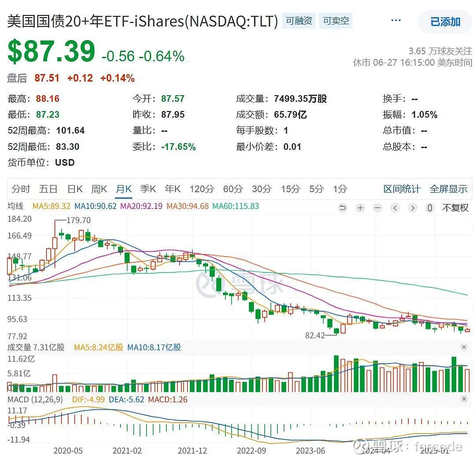Switch to the 分时 chart tab

tap(21, 189)
